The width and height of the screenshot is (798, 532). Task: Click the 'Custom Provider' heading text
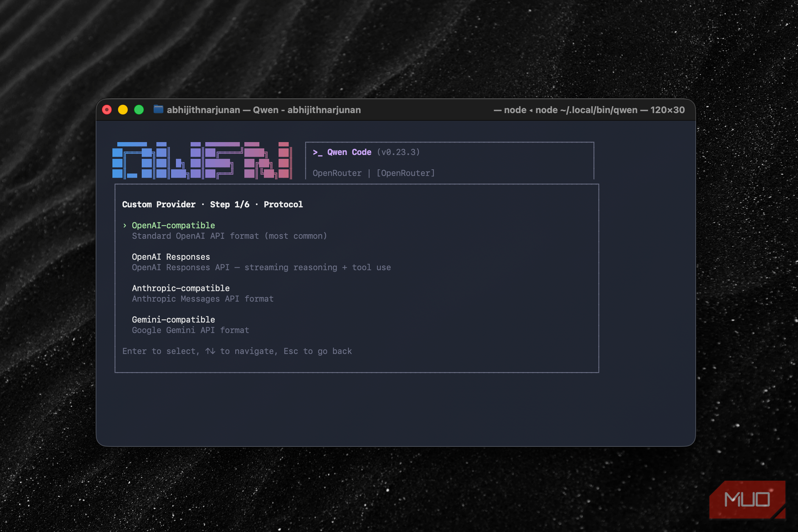click(x=158, y=205)
